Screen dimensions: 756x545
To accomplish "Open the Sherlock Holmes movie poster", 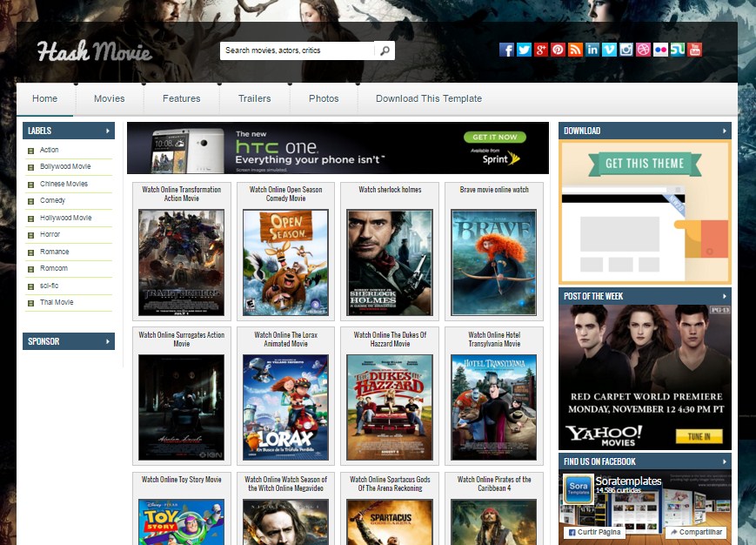I will [x=390, y=263].
